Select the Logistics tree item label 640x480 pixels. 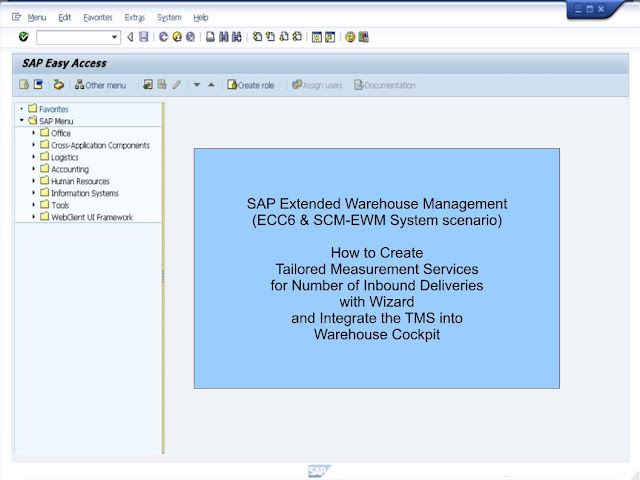tap(64, 157)
